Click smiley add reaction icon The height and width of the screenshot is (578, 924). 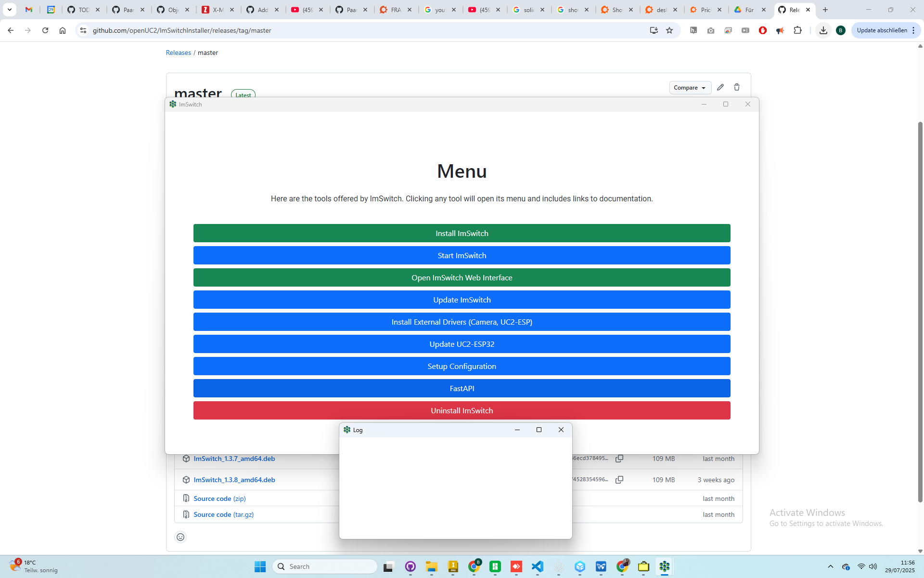pos(180,537)
